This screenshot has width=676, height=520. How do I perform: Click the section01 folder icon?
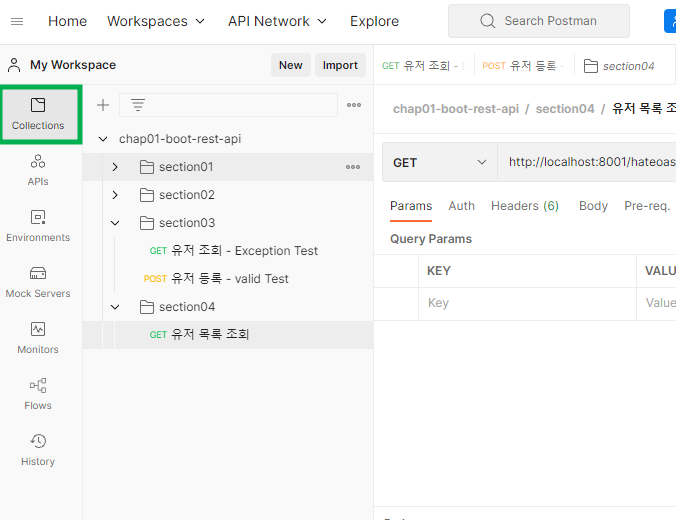tap(147, 167)
